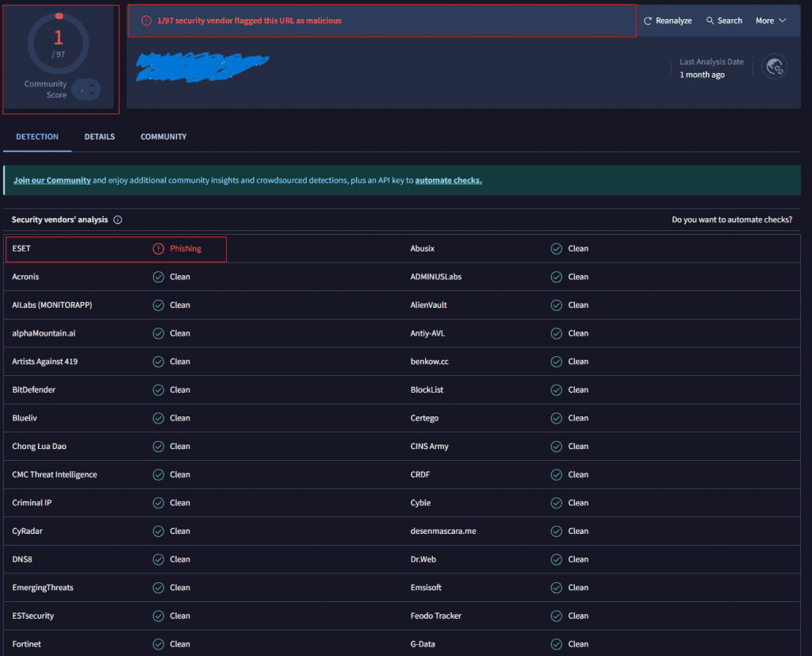The height and width of the screenshot is (656, 812).
Task: Open the 'automate checks' link in the banner
Action: point(449,180)
